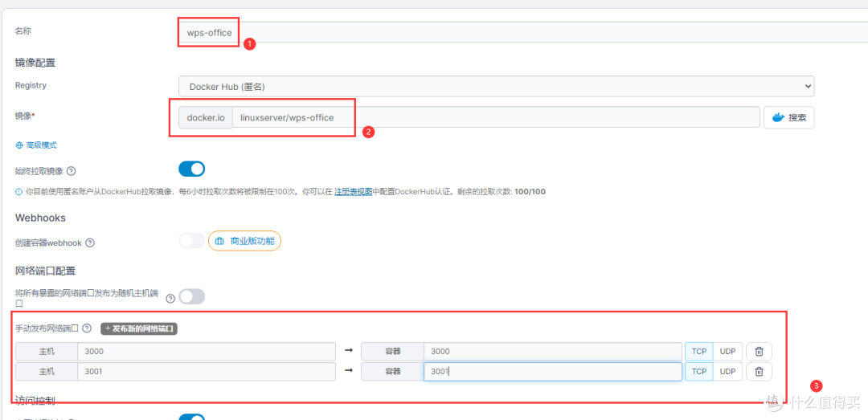
Task: Select TCP for the port 3000 row
Action: (x=699, y=352)
